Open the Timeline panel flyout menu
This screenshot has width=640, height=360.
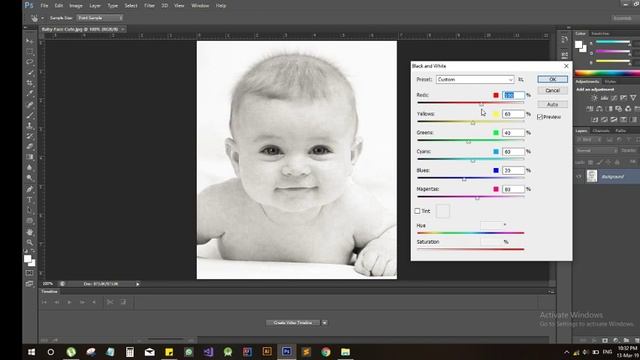pos(551,292)
